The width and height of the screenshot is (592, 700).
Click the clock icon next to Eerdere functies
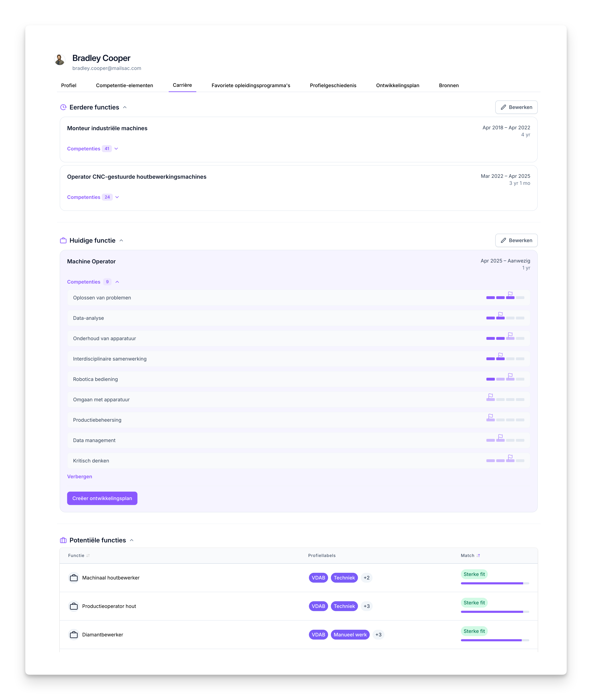click(63, 107)
